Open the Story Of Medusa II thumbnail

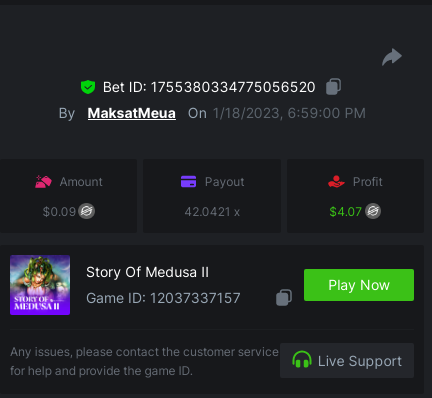[40, 285]
